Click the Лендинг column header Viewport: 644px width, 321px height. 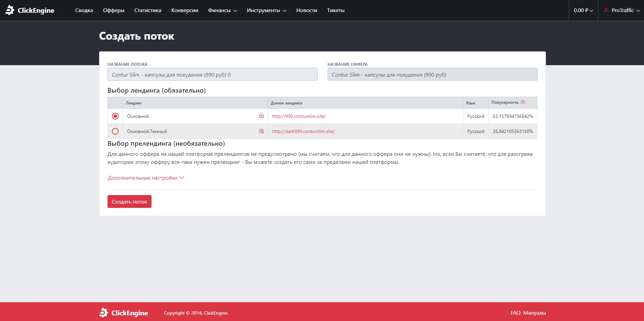(134, 103)
